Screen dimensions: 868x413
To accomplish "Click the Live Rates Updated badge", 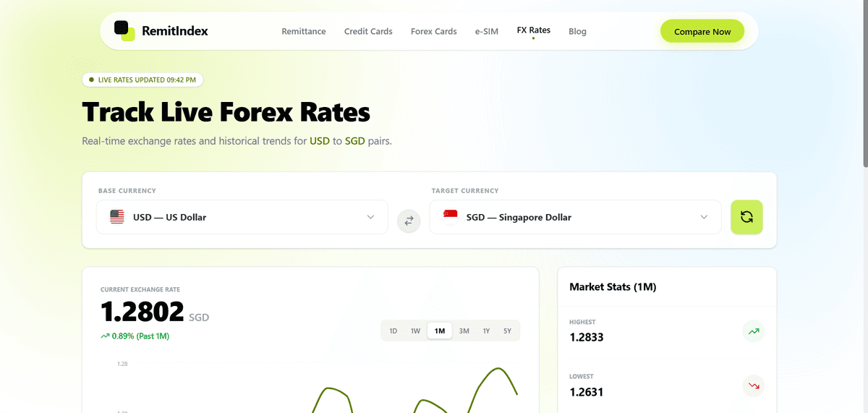I will pyautogui.click(x=142, y=80).
